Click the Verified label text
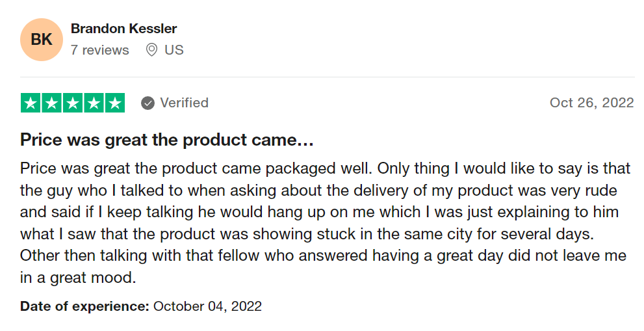The image size is (644, 331). [185, 103]
